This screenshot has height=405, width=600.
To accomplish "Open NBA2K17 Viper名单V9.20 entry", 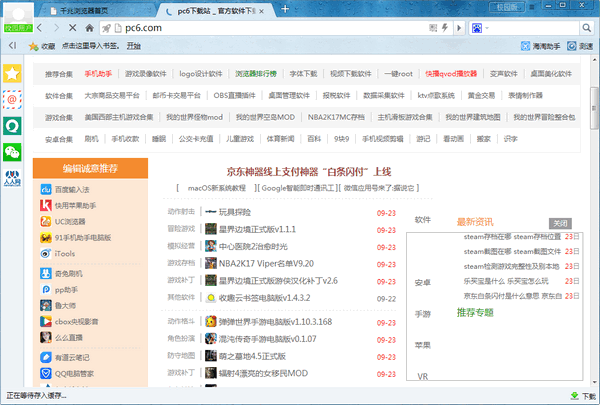I will coord(266,264).
